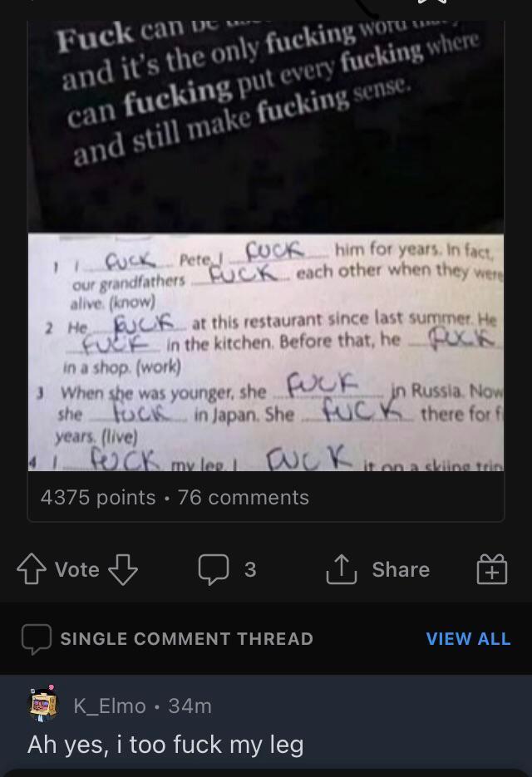Image resolution: width=532 pixels, height=777 pixels.
Task: Open the K_Elmo username profile
Action: coord(110,706)
